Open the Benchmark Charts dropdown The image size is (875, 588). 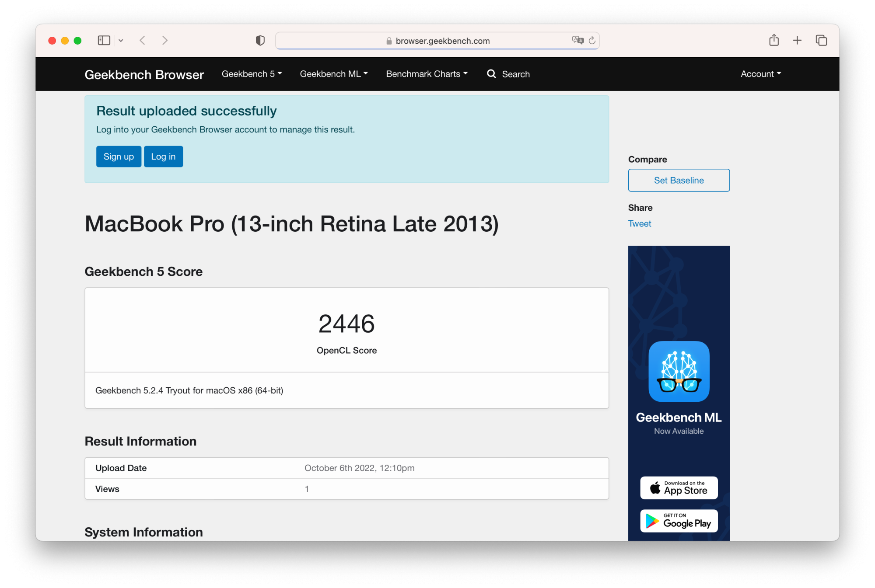pyautogui.click(x=427, y=74)
